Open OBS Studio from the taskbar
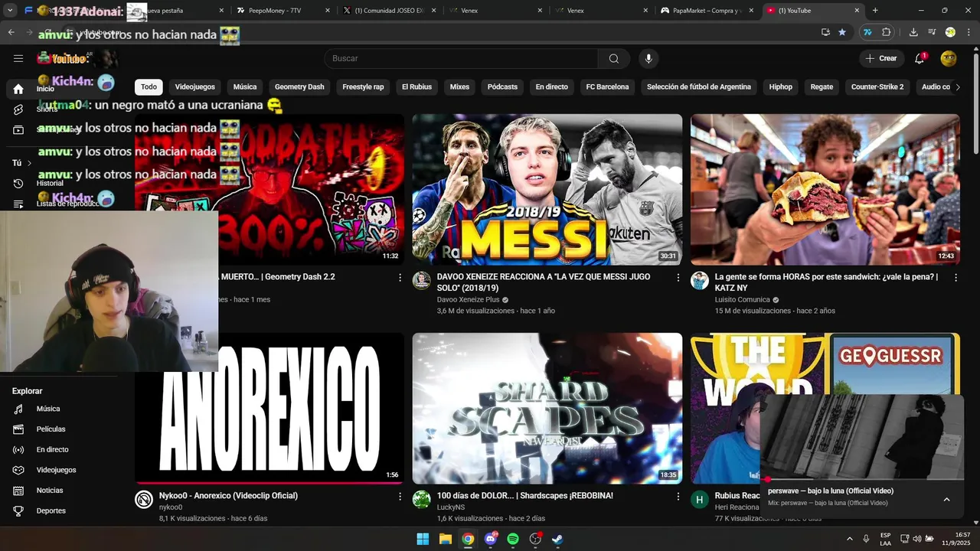This screenshot has width=980, height=551. tap(535, 539)
